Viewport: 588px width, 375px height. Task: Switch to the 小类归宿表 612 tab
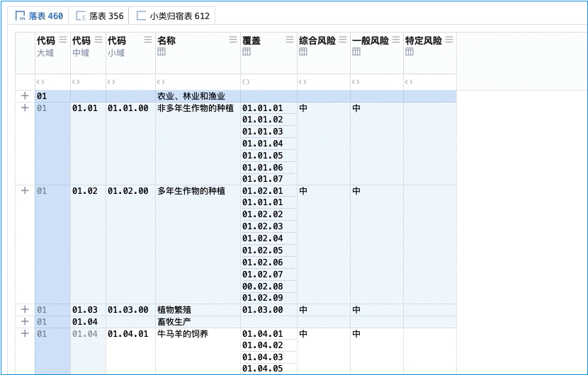pyautogui.click(x=173, y=16)
